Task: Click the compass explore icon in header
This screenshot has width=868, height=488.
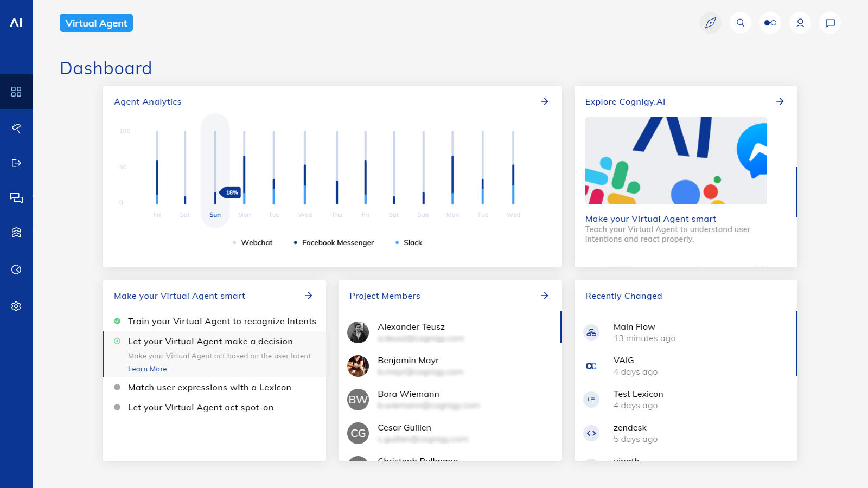Action: tap(710, 23)
